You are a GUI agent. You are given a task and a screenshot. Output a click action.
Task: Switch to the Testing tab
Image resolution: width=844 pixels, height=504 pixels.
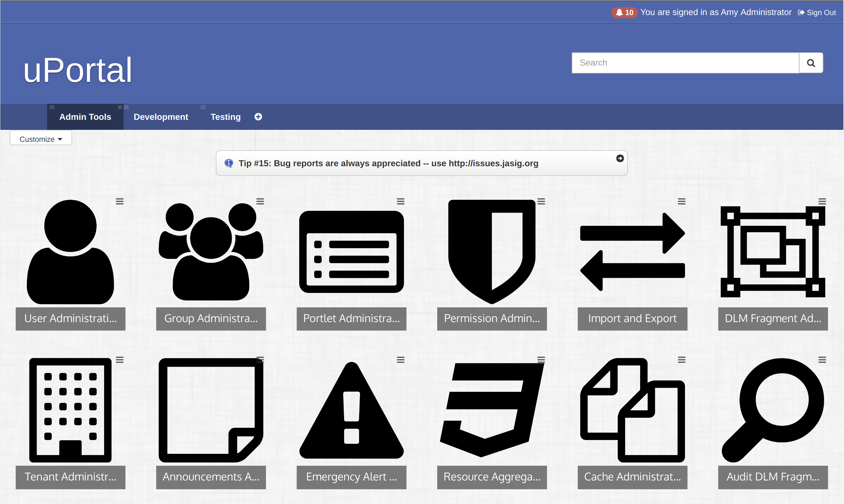coord(226,117)
